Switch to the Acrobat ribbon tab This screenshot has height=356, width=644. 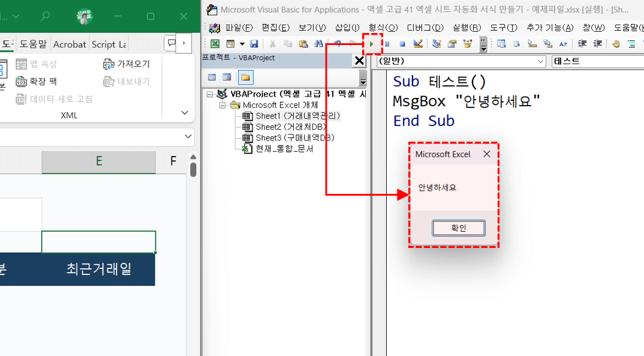coord(70,44)
